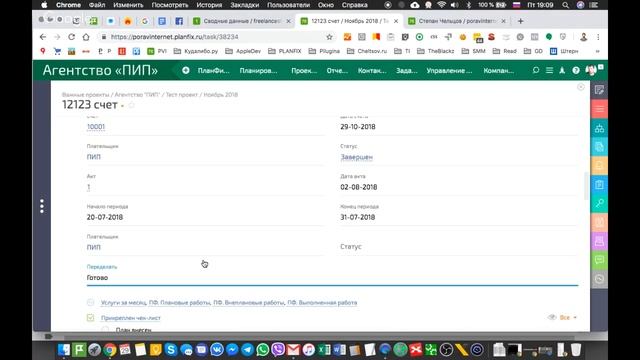The width and height of the screenshot is (640, 360).
Task: Open the Планиров... header menu
Action: 258,71
